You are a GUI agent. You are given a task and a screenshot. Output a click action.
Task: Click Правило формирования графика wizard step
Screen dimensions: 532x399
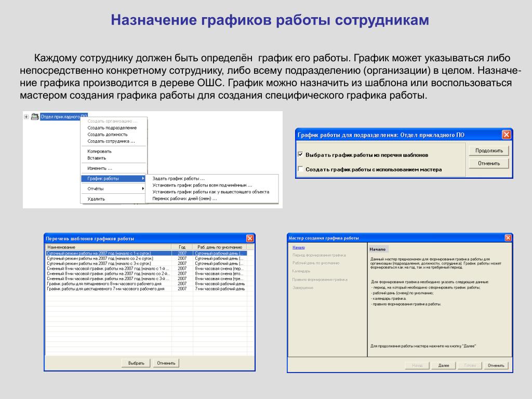[x=320, y=280]
